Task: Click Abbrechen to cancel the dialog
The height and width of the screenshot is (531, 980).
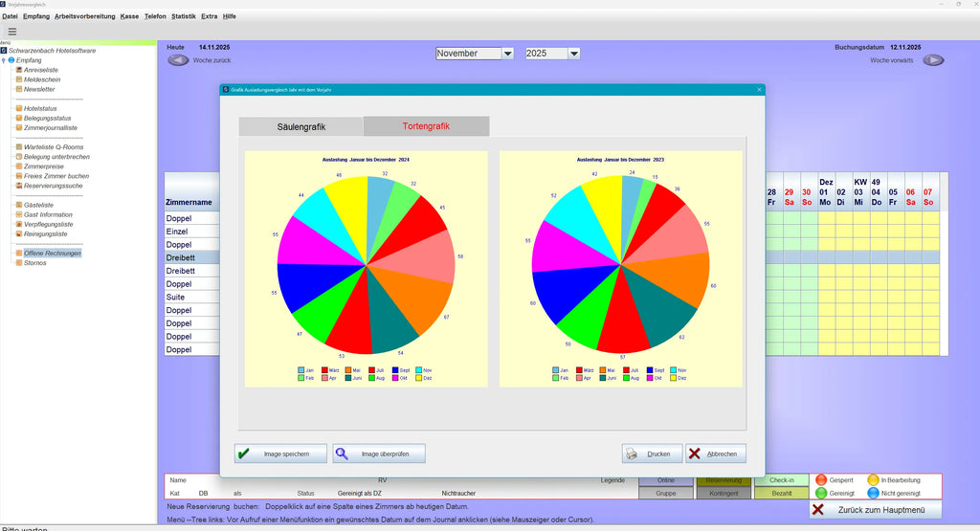Action: click(x=715, y=454)
